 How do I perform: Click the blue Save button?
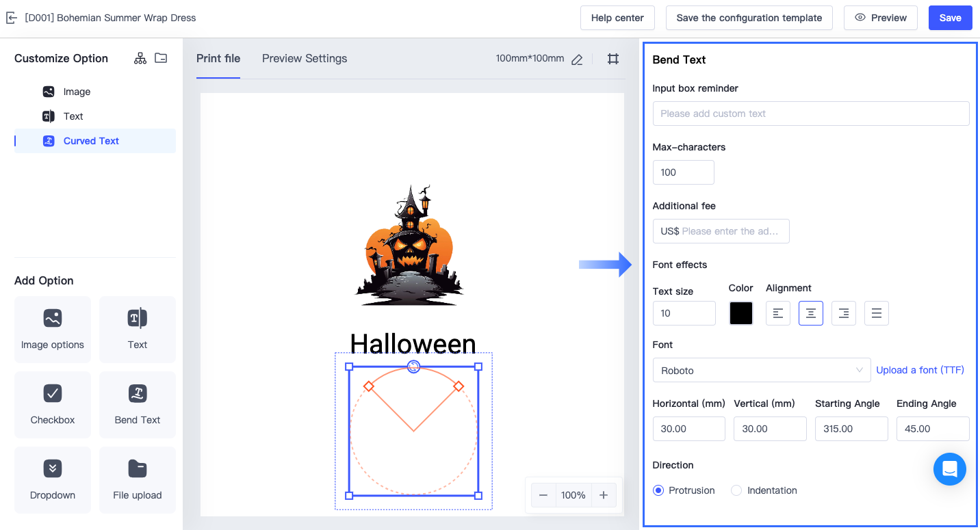[x=950, y=18]
